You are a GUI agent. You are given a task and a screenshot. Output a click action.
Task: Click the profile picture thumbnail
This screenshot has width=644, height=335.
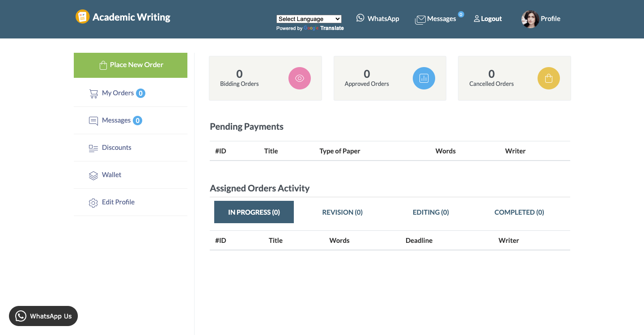(x=530, y=19)
